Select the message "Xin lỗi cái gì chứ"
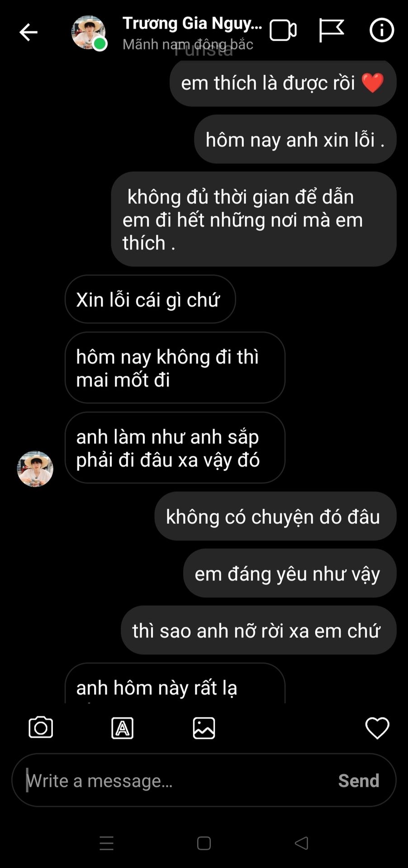The image size is (408, 868). coord(150,299)
